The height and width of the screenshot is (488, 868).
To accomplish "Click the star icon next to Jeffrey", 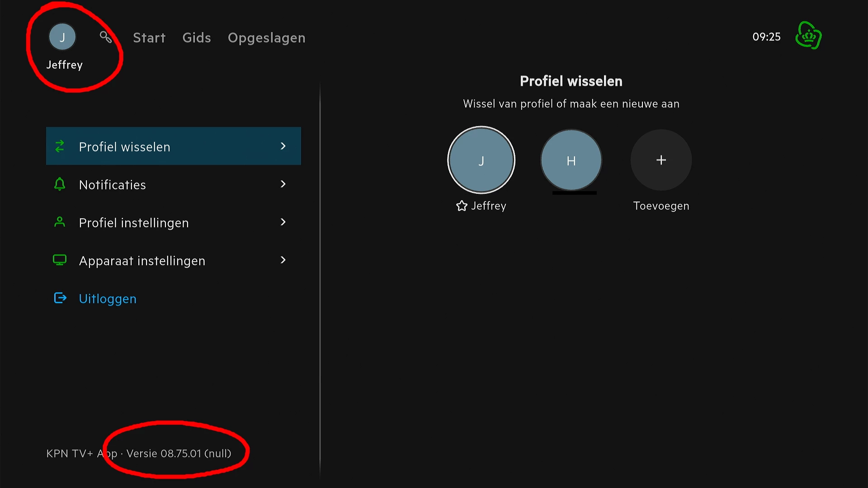I will tap(462, 206).
